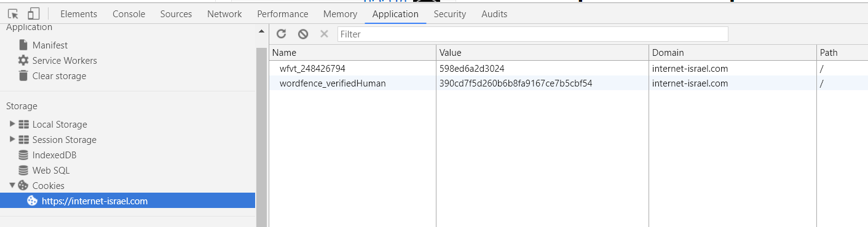This screenshot has height=227, width=868.
Task: Open the Manifest icon entry
Action: pos(23,45)
